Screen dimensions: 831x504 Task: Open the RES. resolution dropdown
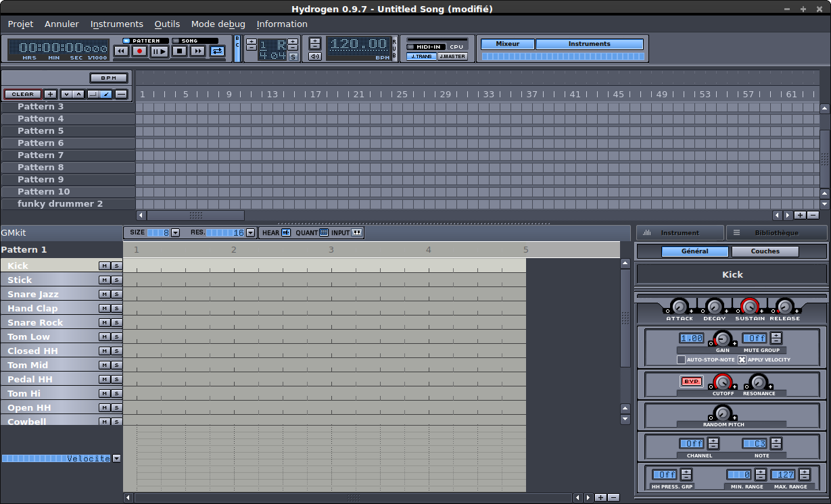(250, 232)
